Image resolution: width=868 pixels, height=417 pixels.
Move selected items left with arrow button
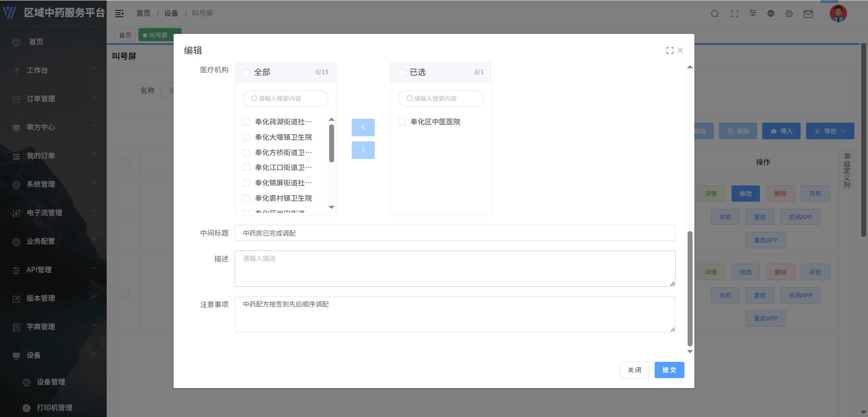pos(363,128)
